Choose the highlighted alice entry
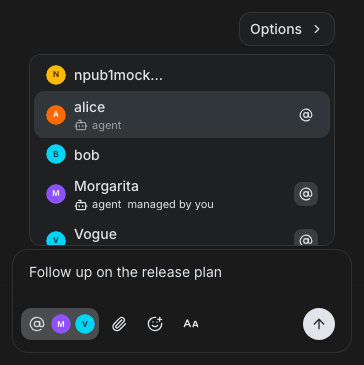Viewport: 364px width, 365px height. [x=182, y=115]
